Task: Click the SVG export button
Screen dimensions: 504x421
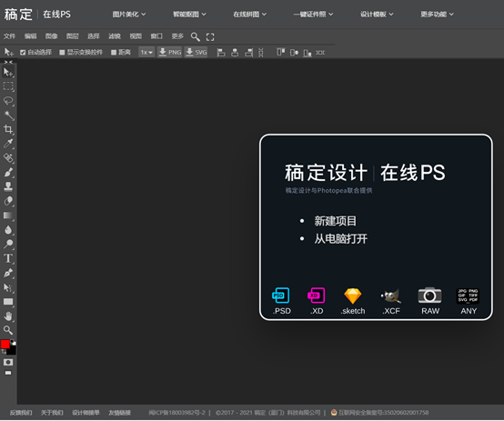Action: click(x=197, y=52)
